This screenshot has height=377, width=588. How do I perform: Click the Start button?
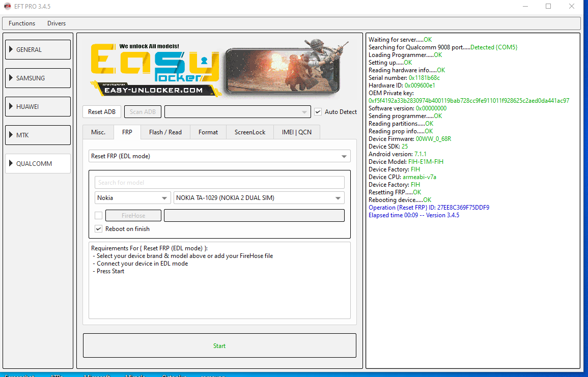pos(219,345)
